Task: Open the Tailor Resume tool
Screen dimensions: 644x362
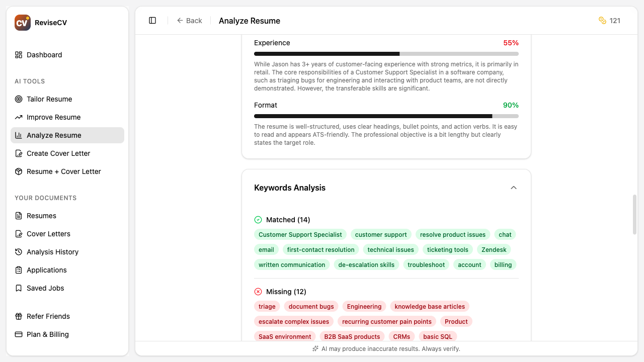Action: point(49,99)
